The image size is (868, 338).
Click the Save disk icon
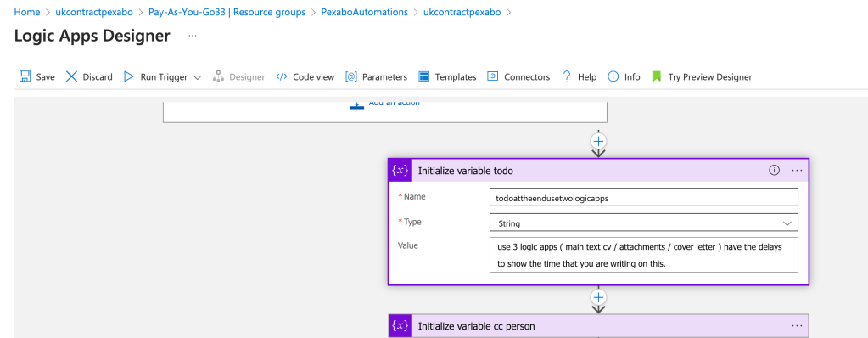25,76
